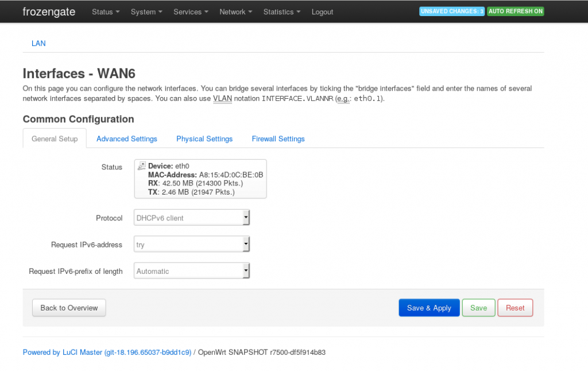The width and height of the screenshot is (588, 372).
Task: Open the Request IPv6-address dropdown
Action: click(192, 244)
